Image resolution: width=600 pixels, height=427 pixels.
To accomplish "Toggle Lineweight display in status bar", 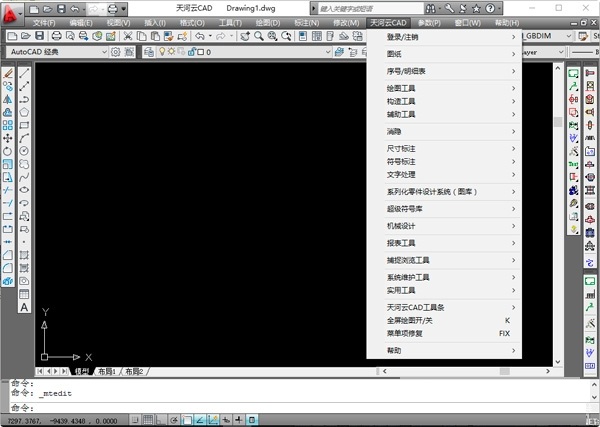I will pyautogui.click(x=239, y=420).
